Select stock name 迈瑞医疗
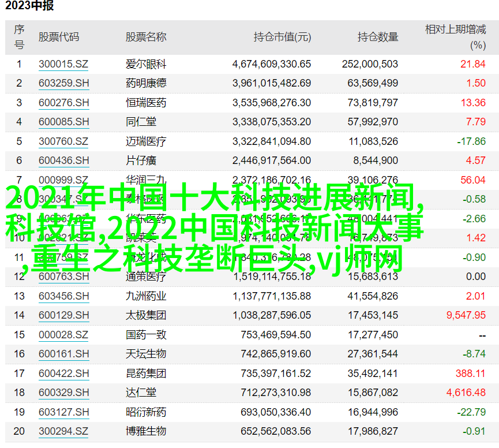Viewport: 499px width, 448px height. tap(146, 141)
